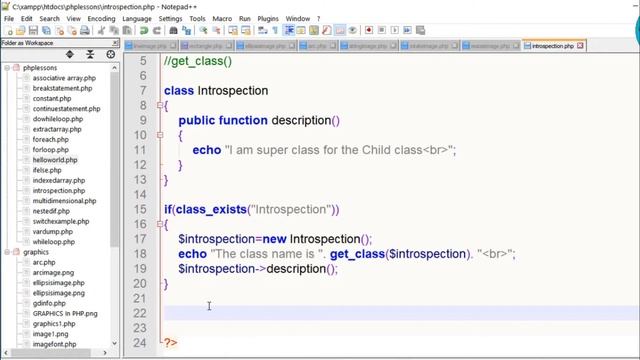The width and height of the screenshot is (640, 360).
Task: Locate current file in workspace panel
Action: [110, 55]
